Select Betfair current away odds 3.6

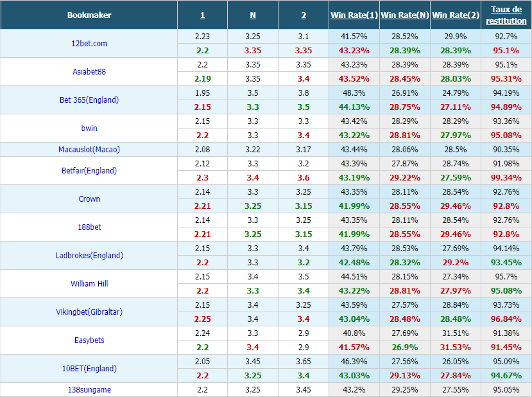click(304, 177)
